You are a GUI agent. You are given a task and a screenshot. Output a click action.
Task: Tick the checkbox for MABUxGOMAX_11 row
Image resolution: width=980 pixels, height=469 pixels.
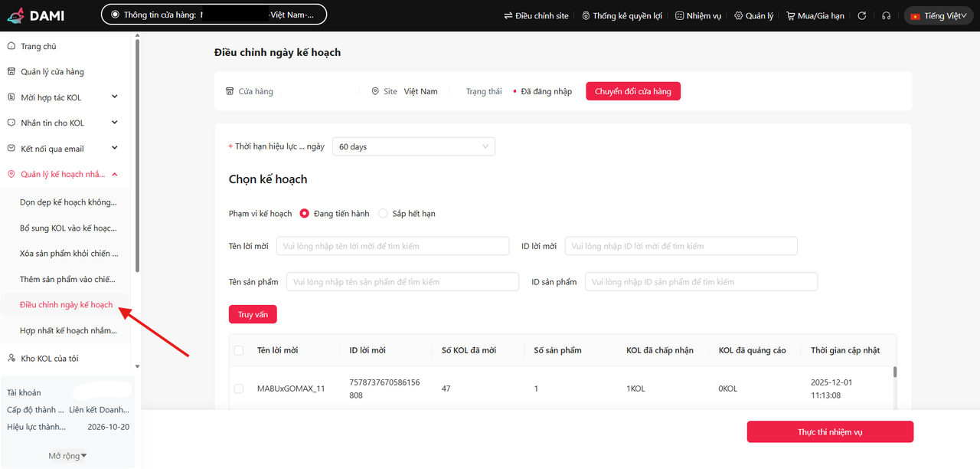(239, 389)
